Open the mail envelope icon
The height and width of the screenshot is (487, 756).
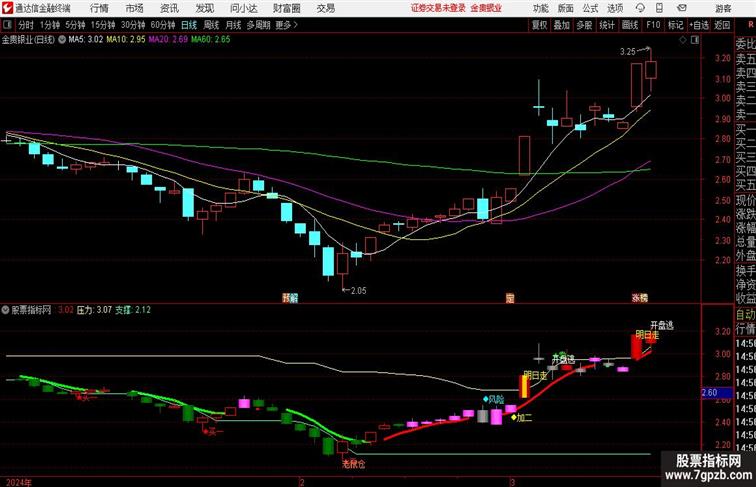(x=682, y=8)
